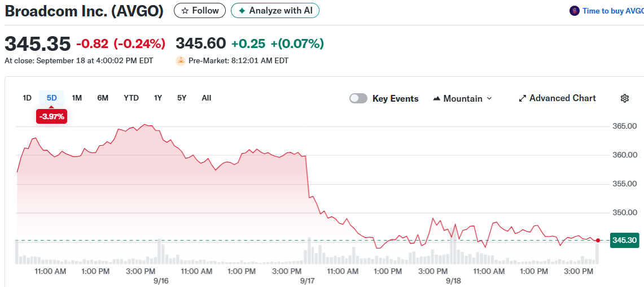Click Analyze with AI button
The height and width of the screenshot is (287, 644).
click(275, 11)
